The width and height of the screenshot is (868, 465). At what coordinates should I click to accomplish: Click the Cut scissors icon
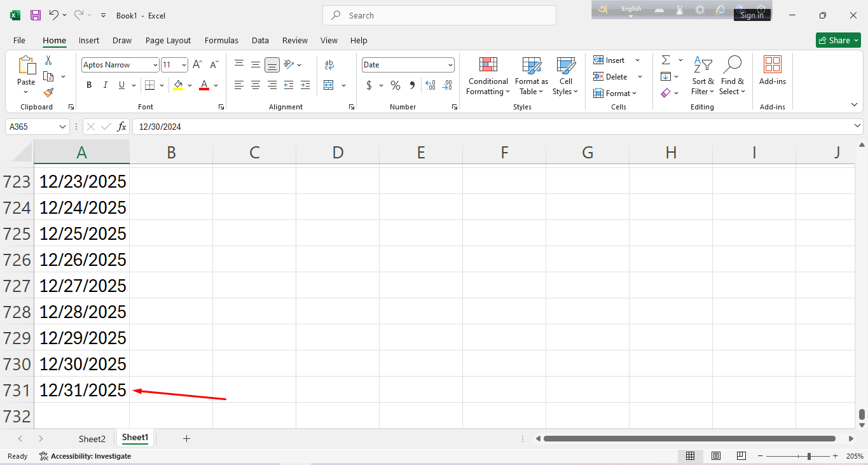pyautogui.click(x=48, y=60)
